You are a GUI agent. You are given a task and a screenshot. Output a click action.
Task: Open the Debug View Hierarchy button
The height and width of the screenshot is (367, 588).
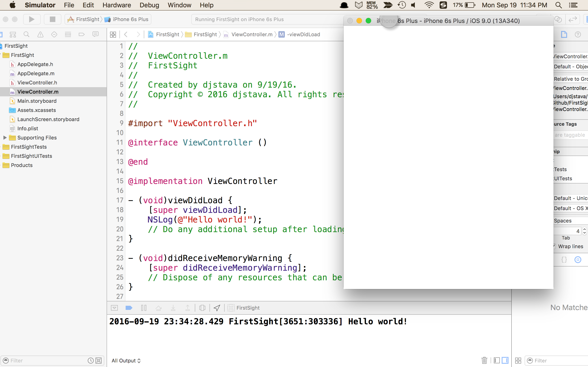coord(202,308)
